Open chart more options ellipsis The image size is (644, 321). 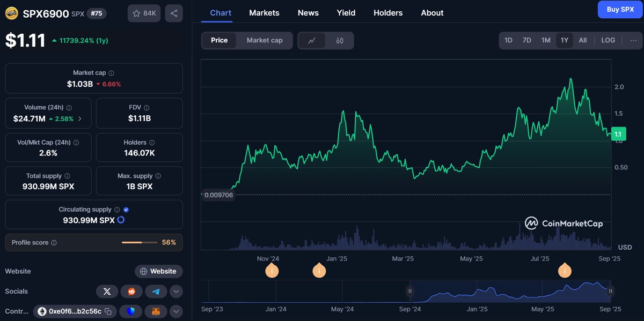(633, 40)
